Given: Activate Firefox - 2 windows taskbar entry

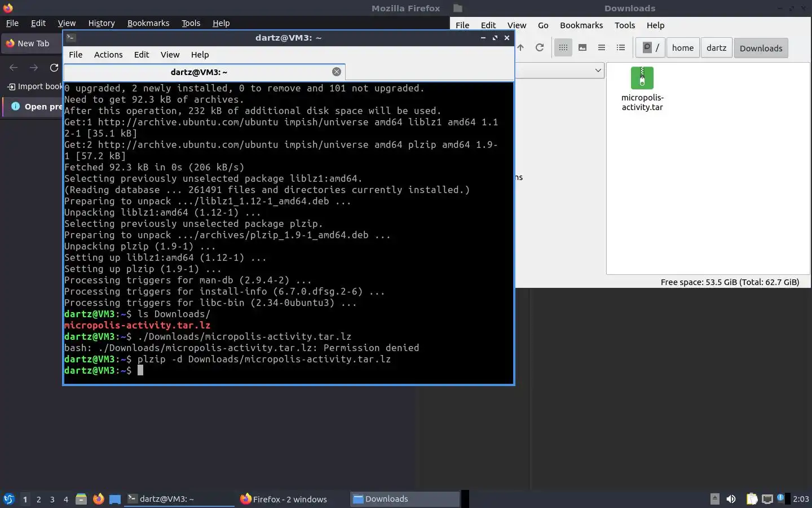Looking at the screenshot, I should [x=292, y=499].
